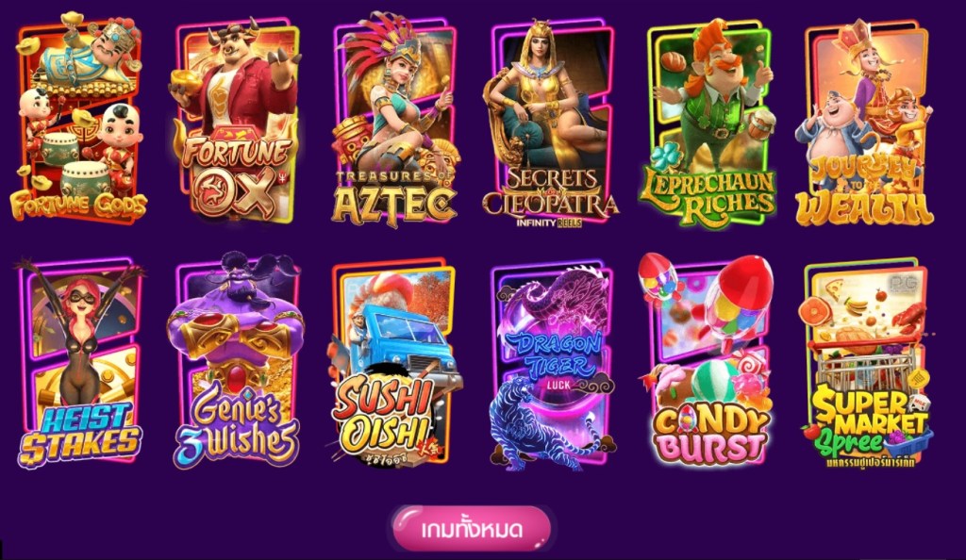Open the Supermarket Spree game
This screenshot has width=966, height=560.
point(866,363)
